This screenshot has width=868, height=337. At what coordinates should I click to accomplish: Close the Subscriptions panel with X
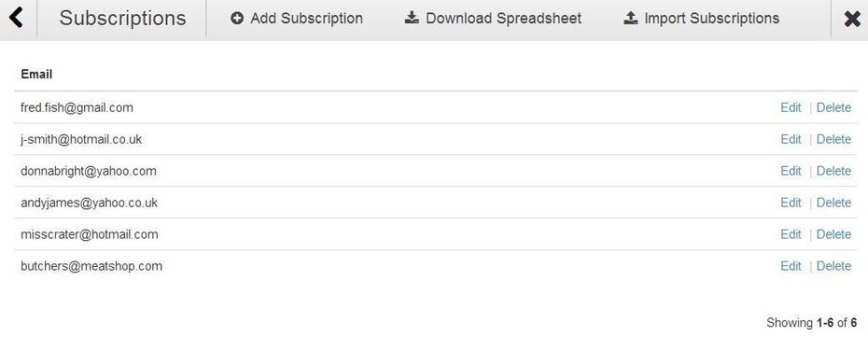pos(852,19)
